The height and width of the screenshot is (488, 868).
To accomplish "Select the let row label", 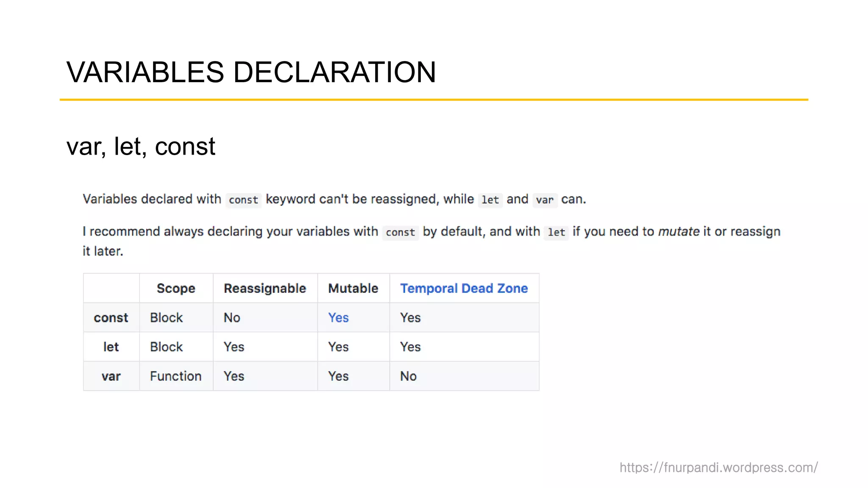I will click(x=111, y=347).
